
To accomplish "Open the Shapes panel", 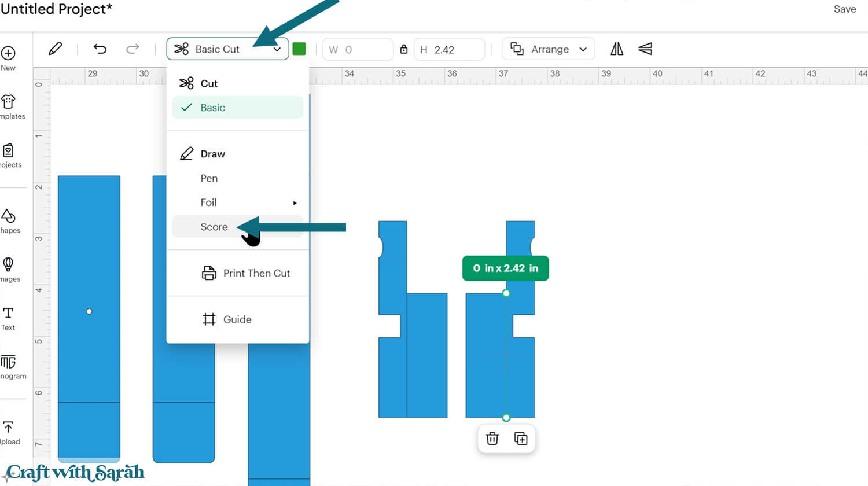I will pyautogui.click(x=8, y=216).
